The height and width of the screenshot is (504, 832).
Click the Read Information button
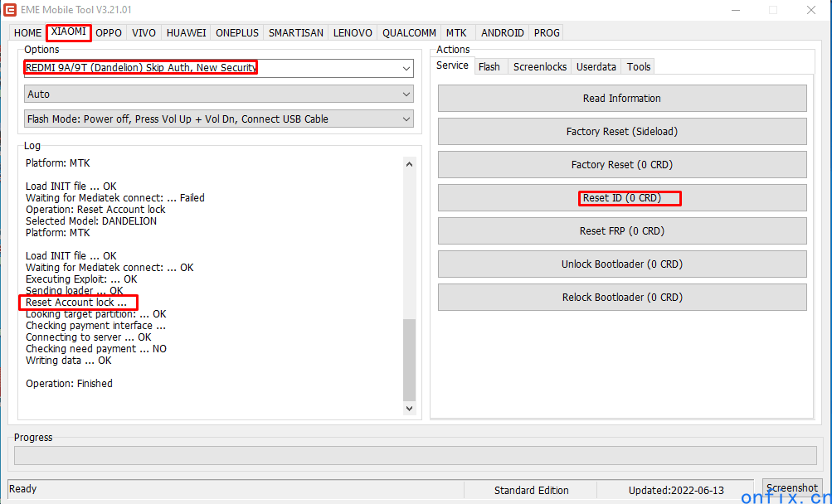(x=622, y=98)
